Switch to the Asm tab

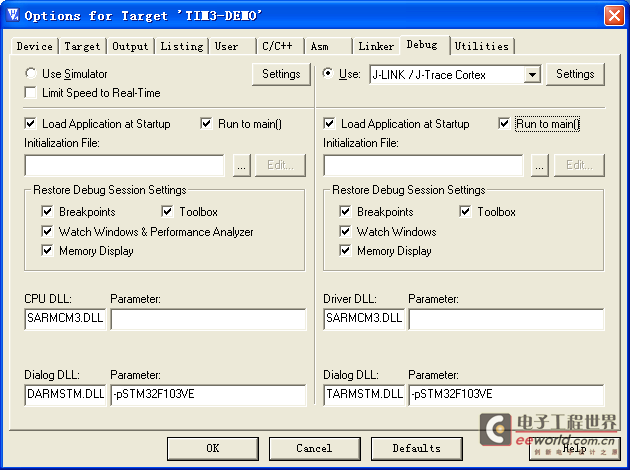(328, 46)
